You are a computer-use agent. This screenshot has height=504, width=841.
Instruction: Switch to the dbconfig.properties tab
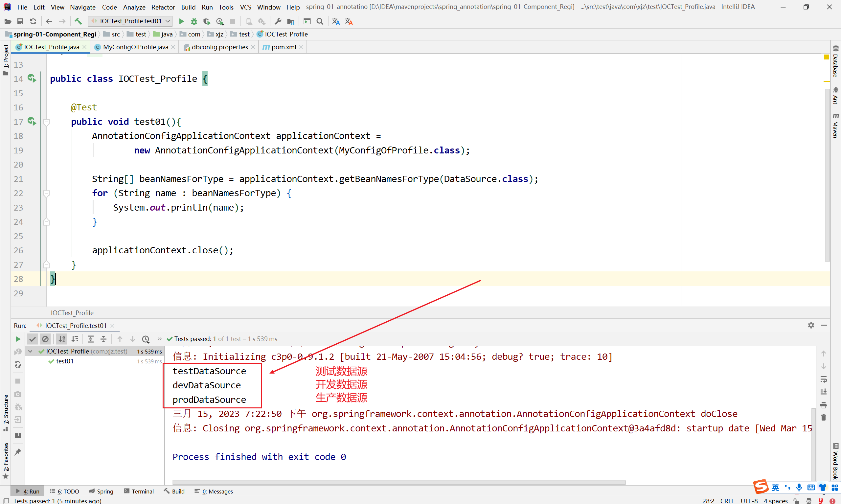coord(219,47)
